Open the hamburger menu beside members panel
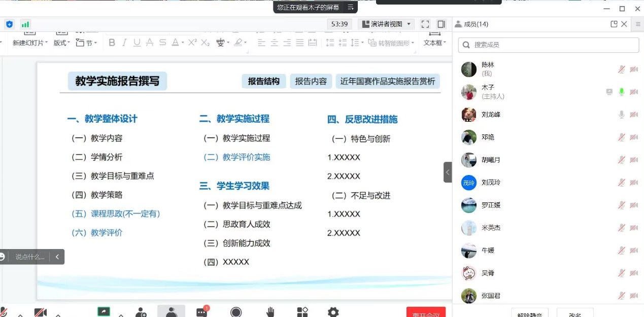This screenshot has height=317, width=644. (638, 24)
